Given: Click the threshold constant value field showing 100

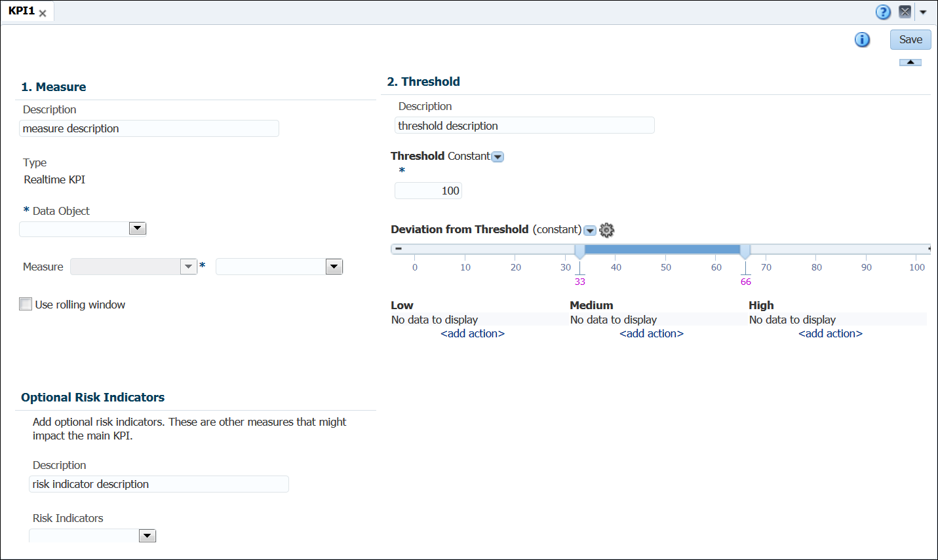Looking at the screenshot, I should [428, 191].
